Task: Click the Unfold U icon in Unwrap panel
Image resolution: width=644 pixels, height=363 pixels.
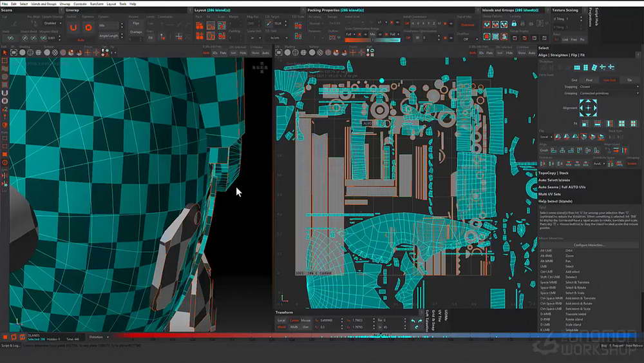Action: 73,28
